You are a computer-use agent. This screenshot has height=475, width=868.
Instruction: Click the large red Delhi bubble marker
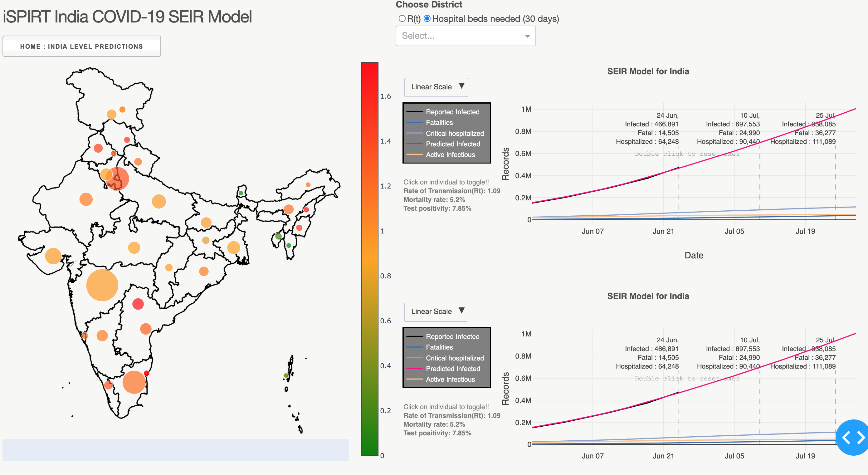point(118,179)
